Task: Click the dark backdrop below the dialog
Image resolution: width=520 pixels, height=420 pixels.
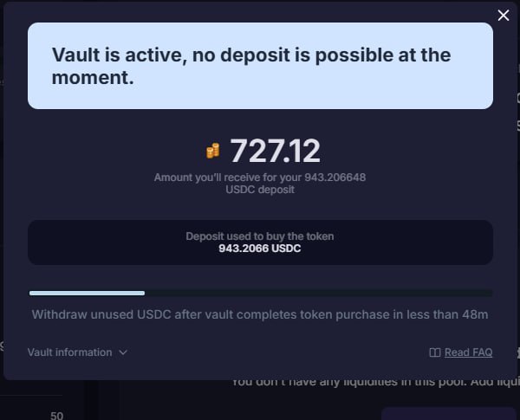Action: pyautogui.click(x=232, y=403)
